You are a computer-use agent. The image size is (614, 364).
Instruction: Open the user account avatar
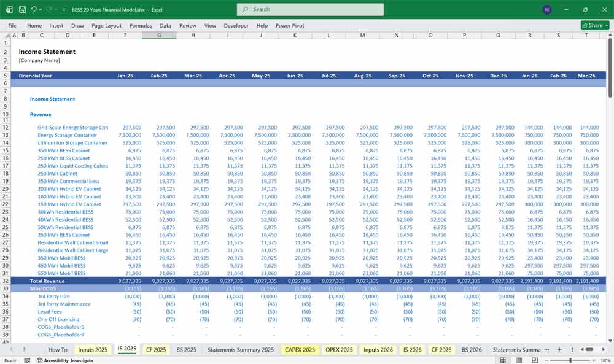(547, 10)
